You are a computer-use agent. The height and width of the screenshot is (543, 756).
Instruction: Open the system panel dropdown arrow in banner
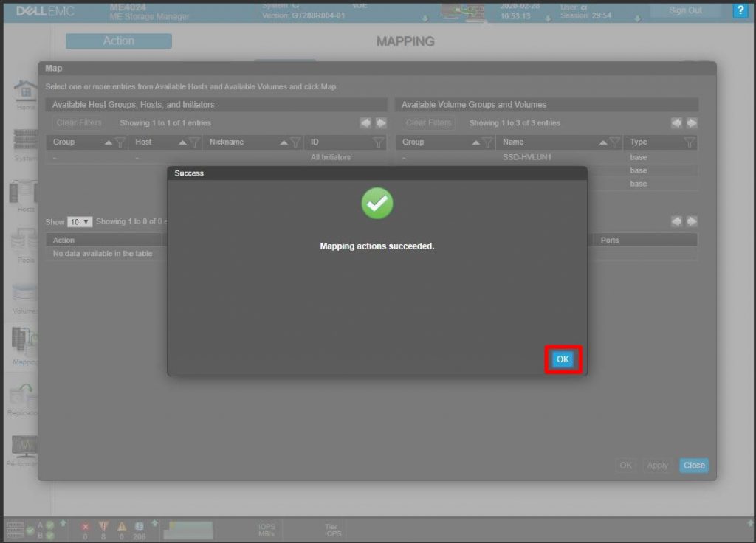tap(425, 18)
